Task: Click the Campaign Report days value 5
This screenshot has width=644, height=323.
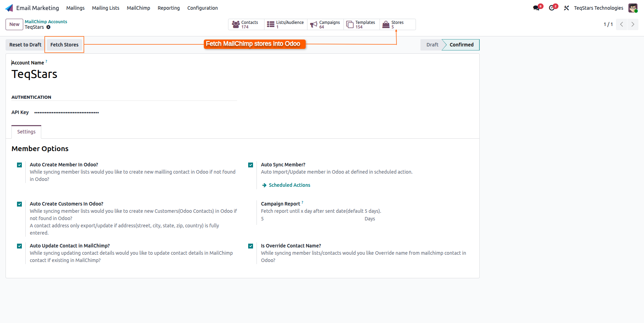Action: coord(262,219)
